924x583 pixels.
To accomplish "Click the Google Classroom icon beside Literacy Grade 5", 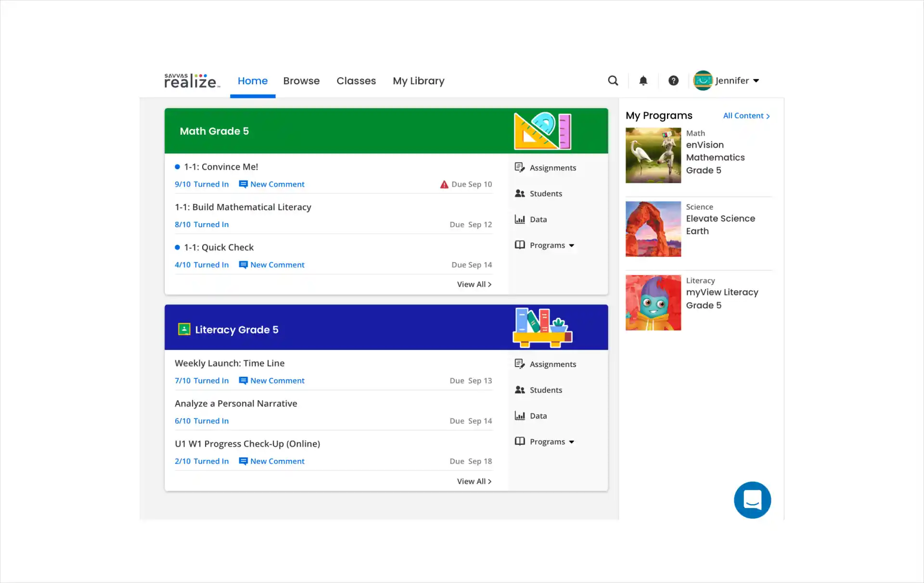I will [184, 330].
